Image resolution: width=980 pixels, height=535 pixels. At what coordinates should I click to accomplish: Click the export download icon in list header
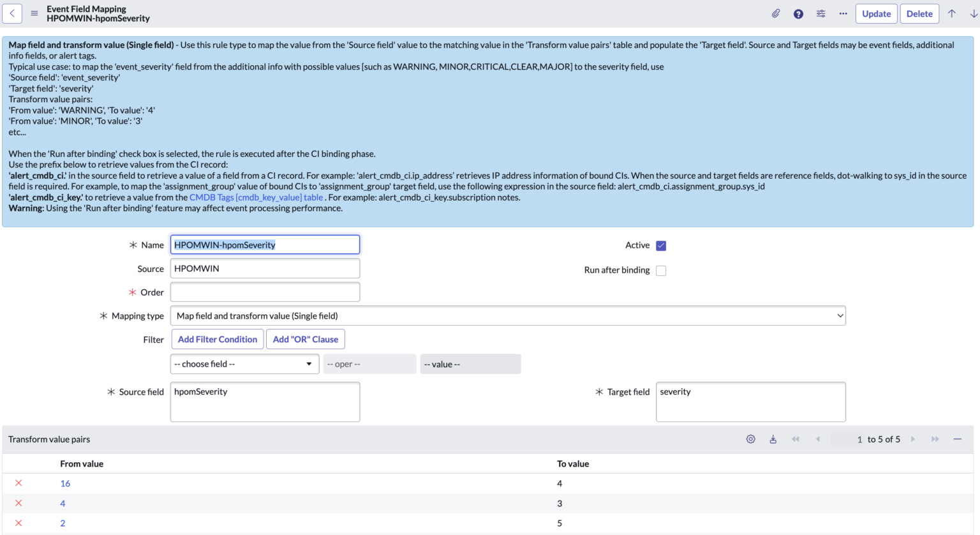[773, 439]
